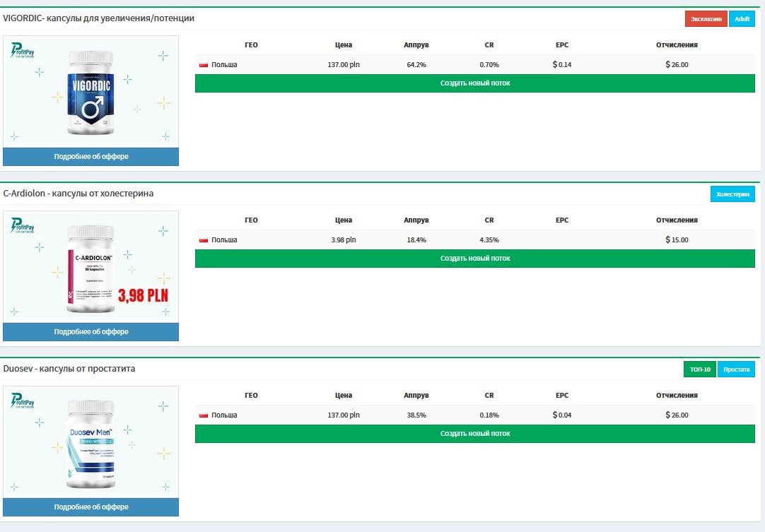Click payout $15.00 in C-Ardiolon row
The width and height of the screenshot is (765, 532).
pos(677,240)
